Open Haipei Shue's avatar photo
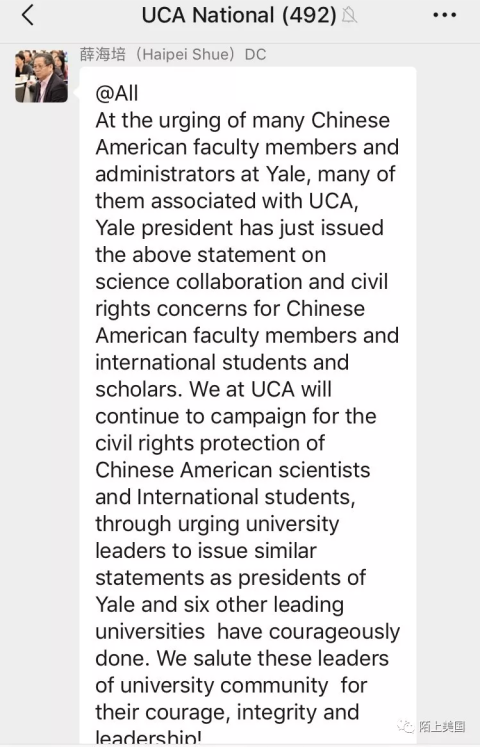480x747 pixels. [x=41, y=76]
